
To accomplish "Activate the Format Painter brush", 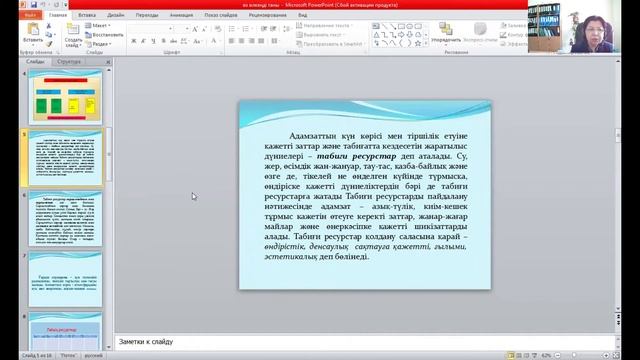I will [49, 44].
